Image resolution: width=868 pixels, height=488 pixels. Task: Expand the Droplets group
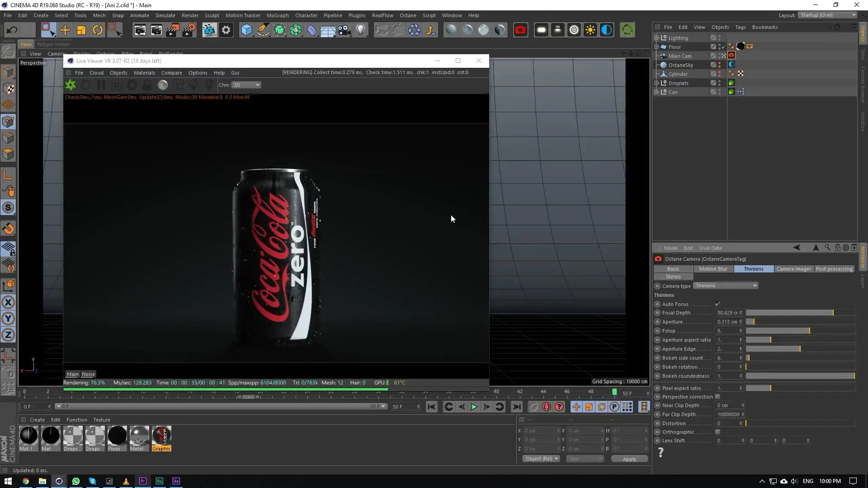coord(656,83)
